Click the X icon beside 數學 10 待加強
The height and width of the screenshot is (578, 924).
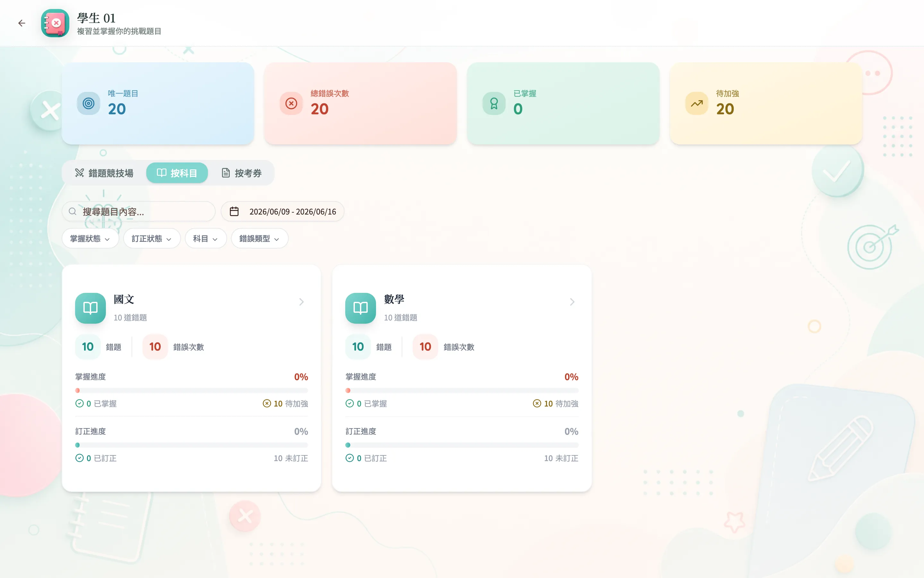pos(537,403)
